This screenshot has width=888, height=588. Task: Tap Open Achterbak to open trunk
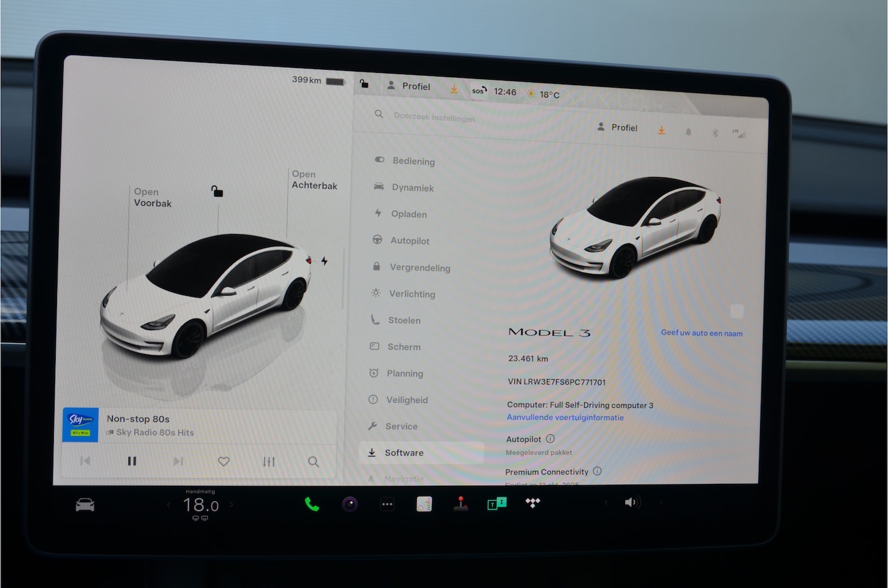pos(314,180)
